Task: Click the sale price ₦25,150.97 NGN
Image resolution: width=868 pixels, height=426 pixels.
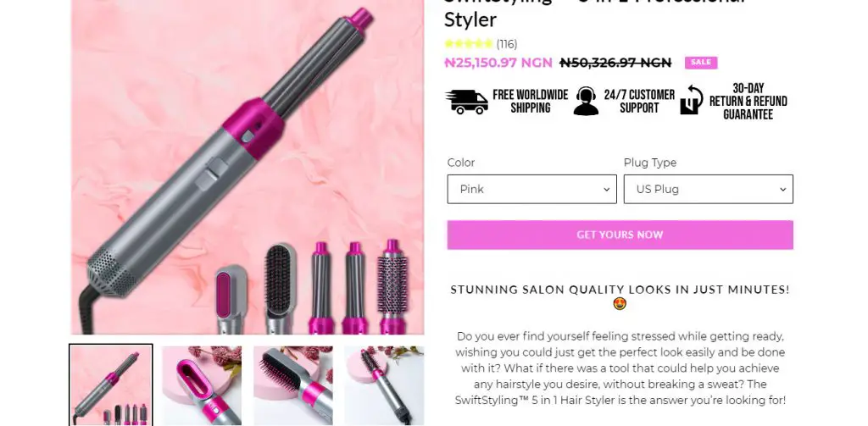Action: click(x=498, y=63)
